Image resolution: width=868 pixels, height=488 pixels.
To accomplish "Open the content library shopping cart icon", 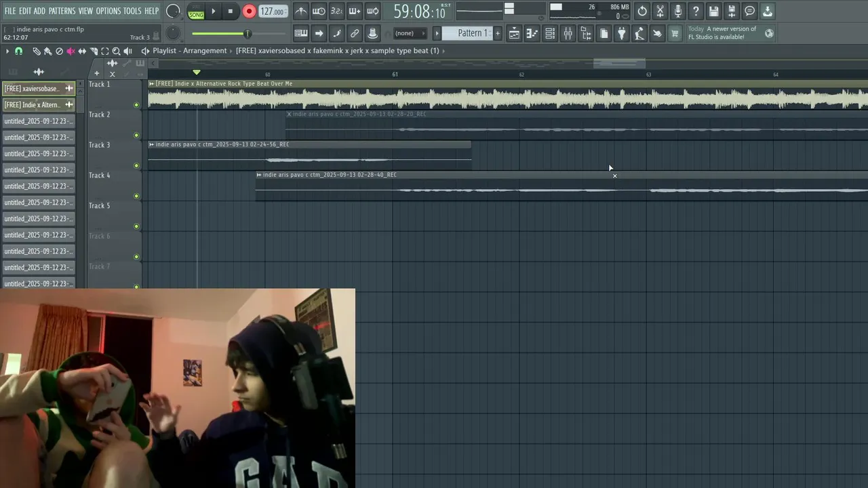I will tap(675, 33).
